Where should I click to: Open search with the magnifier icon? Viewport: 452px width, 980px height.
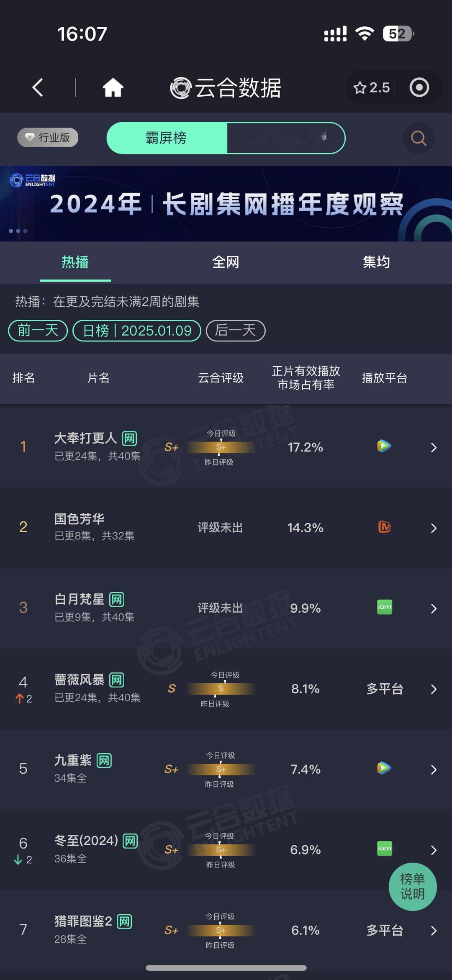coord(417,138)
